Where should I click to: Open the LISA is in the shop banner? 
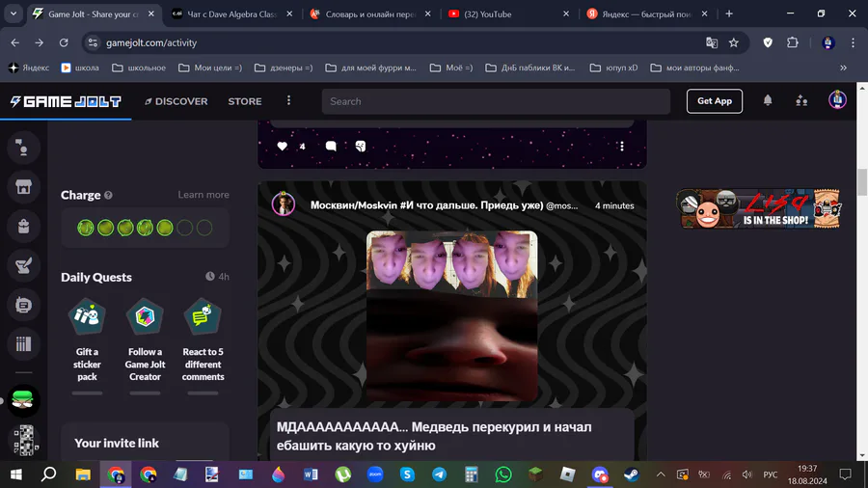[x=758, y=208]
